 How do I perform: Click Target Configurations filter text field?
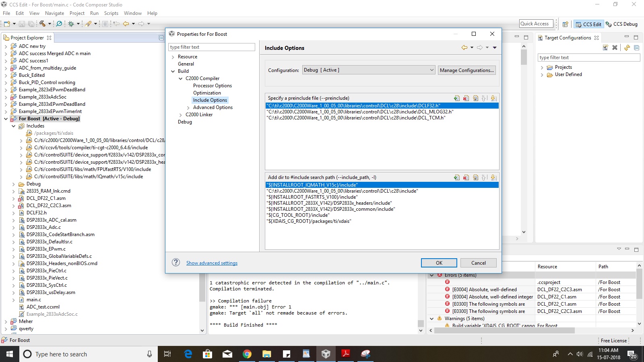pos(589,58)
